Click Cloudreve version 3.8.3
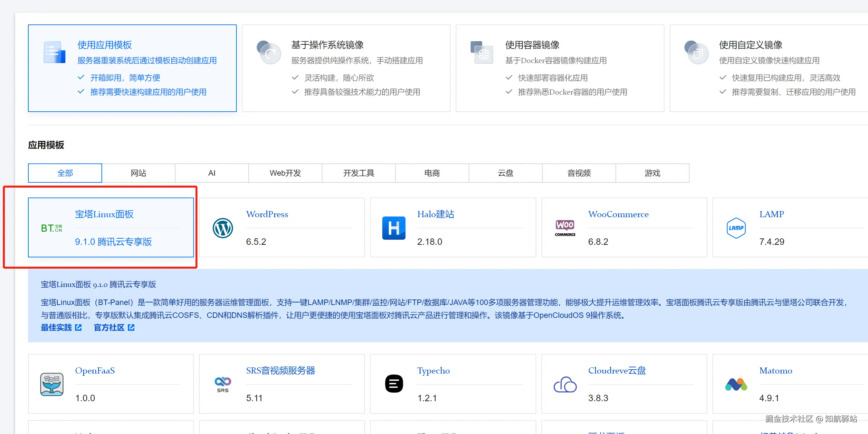Screen dimensions: 868x434 pos(598,398)
